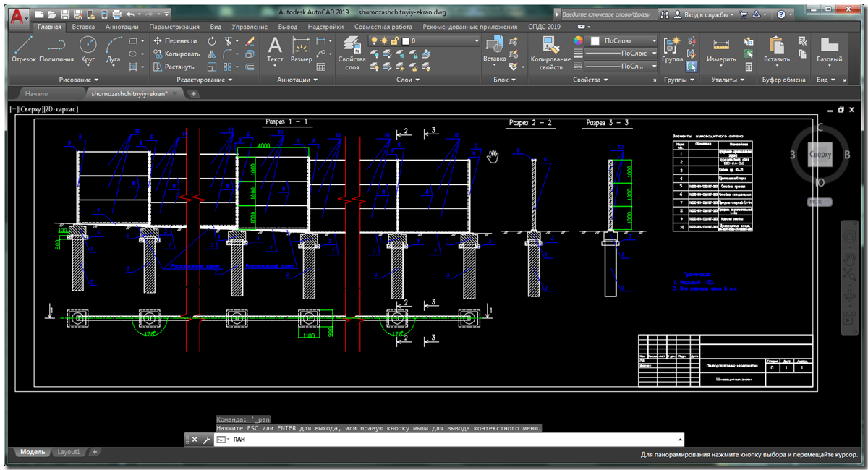Viewport: 868px width, 470px height.
Task: Click the keyword search input field
Action: (x=608, y=14)
